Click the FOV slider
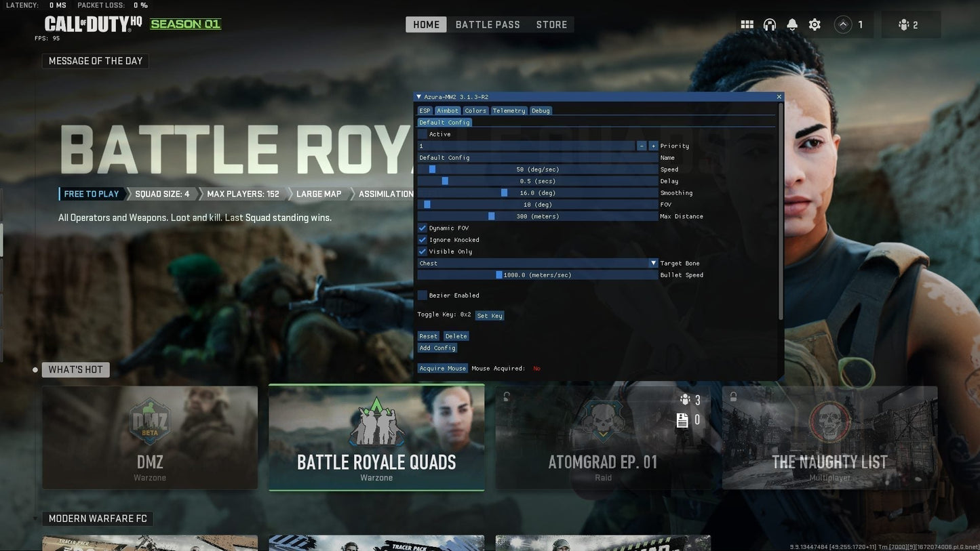Viewport: 980px width, 551px height. click(538, 205)
